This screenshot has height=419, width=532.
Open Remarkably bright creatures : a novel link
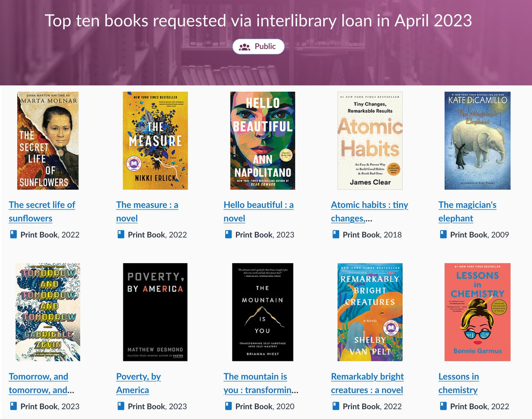[368, 383]
